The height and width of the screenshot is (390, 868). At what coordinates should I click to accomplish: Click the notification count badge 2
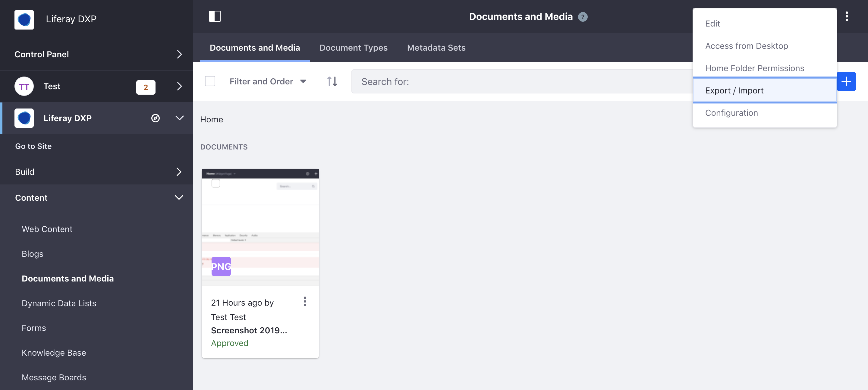146,87
